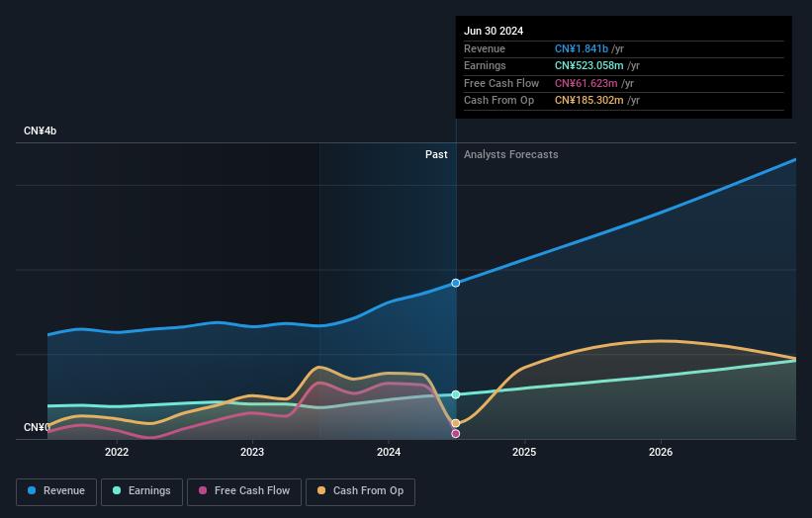Click the Earnings data point marker on the chart
812x518 pixels.
(456, 394)
